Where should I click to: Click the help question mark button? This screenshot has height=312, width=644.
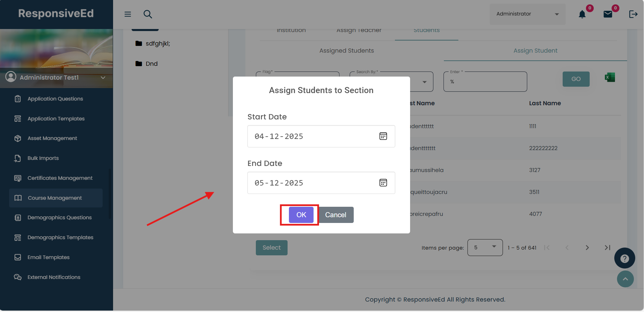pos(624,258)
